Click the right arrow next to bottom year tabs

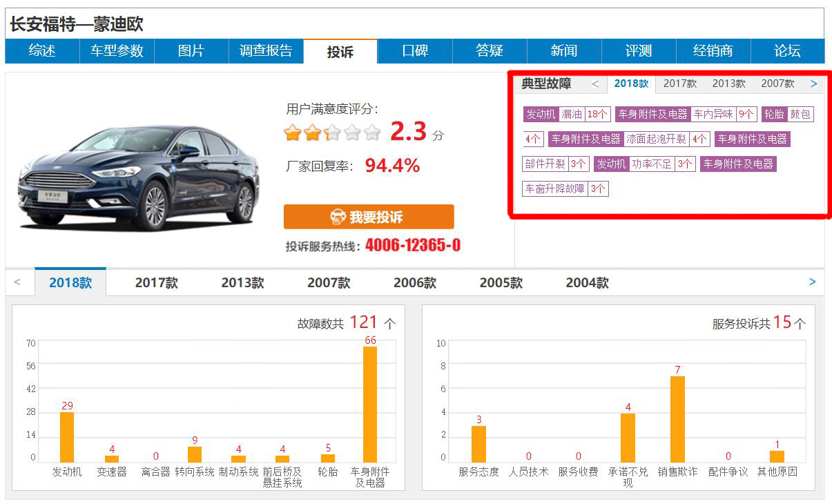tap(811, 282)
